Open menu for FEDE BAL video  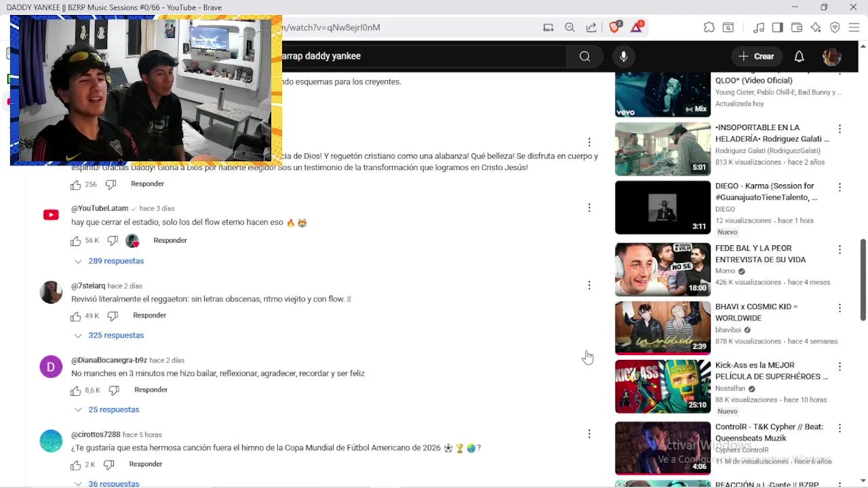coord(840,249)
